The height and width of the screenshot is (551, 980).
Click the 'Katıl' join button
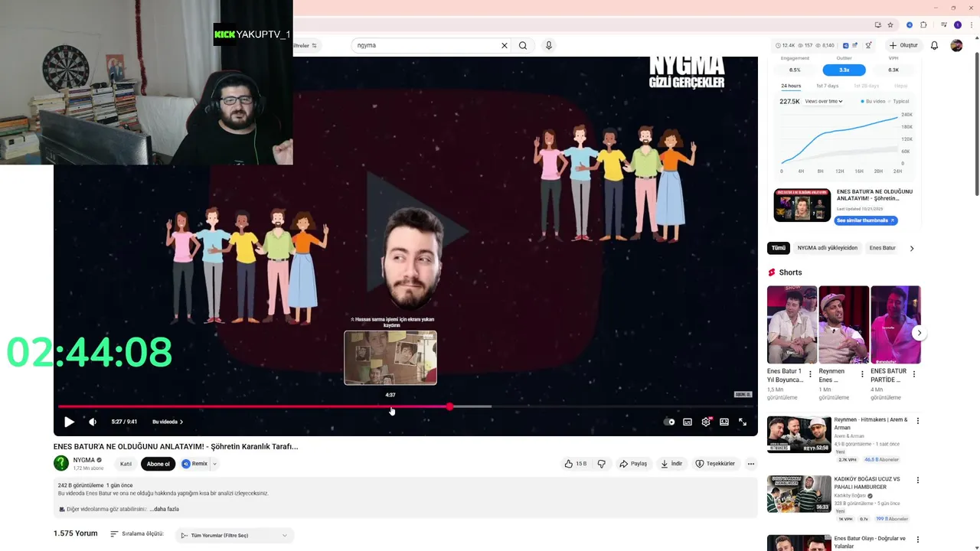(x=126, y=464)
